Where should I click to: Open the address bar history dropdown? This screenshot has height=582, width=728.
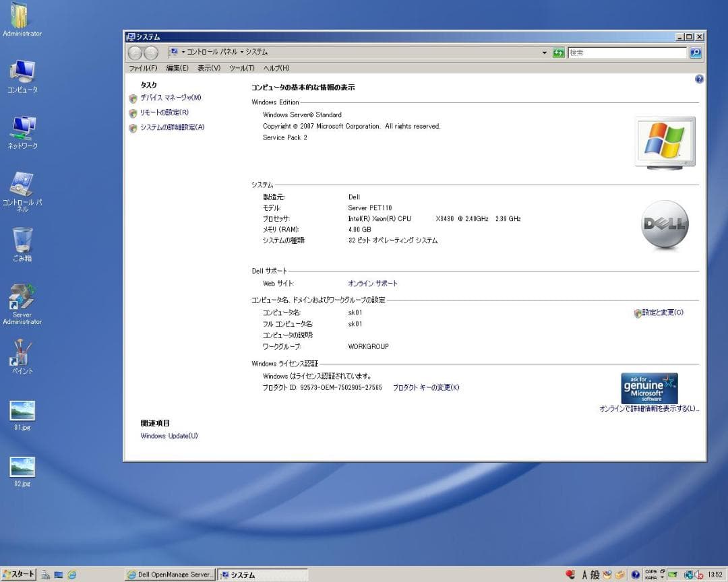[545, 52]
